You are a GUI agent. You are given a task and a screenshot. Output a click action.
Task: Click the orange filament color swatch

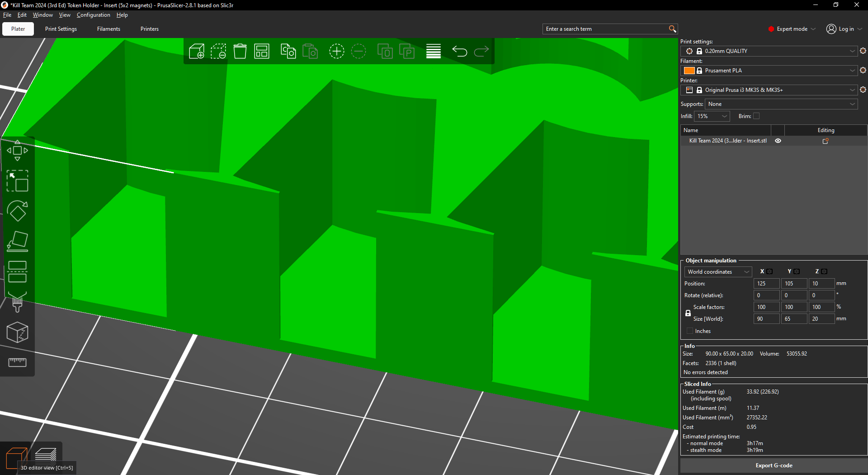[689, 71]
